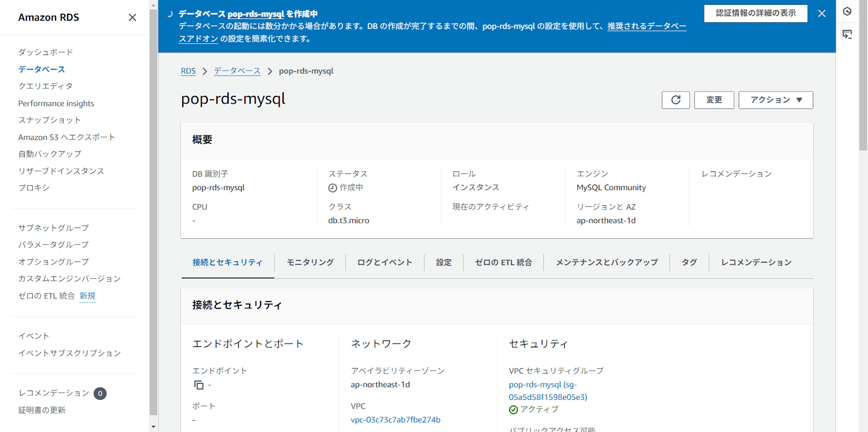Select the summary ap-northeast-1d region value
This screenshot has width=868, height=432.
(x=606, y=220)
